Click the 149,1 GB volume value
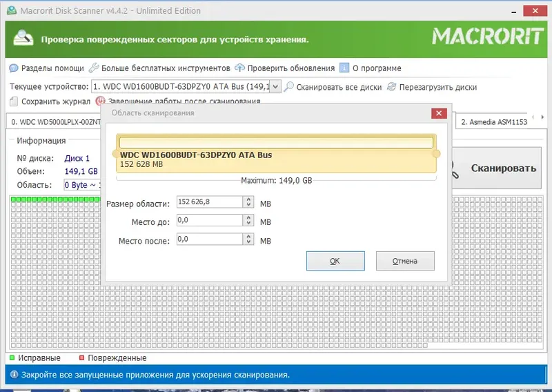The height and width of the screenshot is (392, 552). (81, 172)
